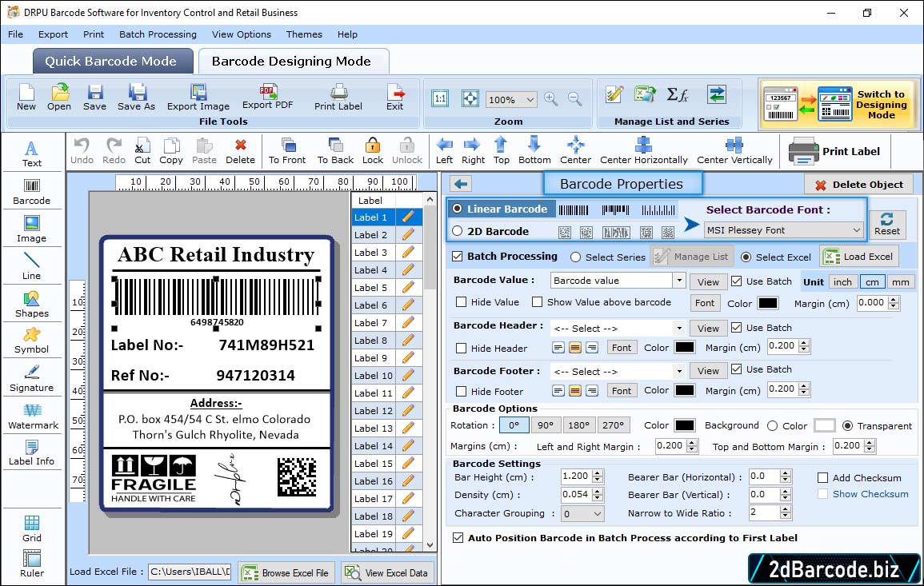
Task: Click the Exit icon
Action: pos(395,98)
